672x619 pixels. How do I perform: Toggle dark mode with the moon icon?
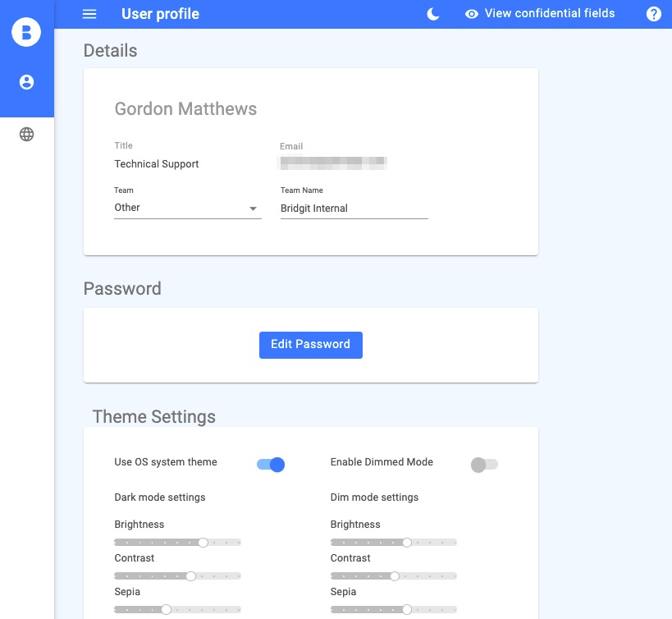(432, 14)
